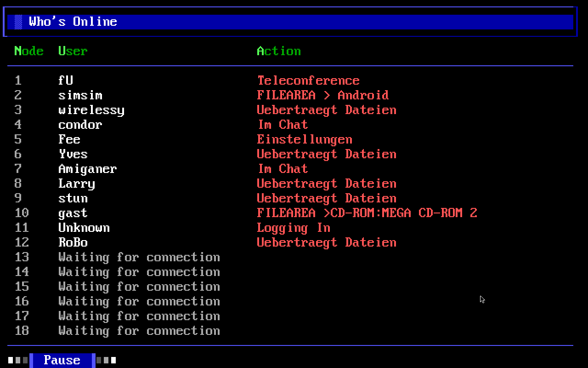
Task: Click username wirelessy
Action: coord(91,110)
